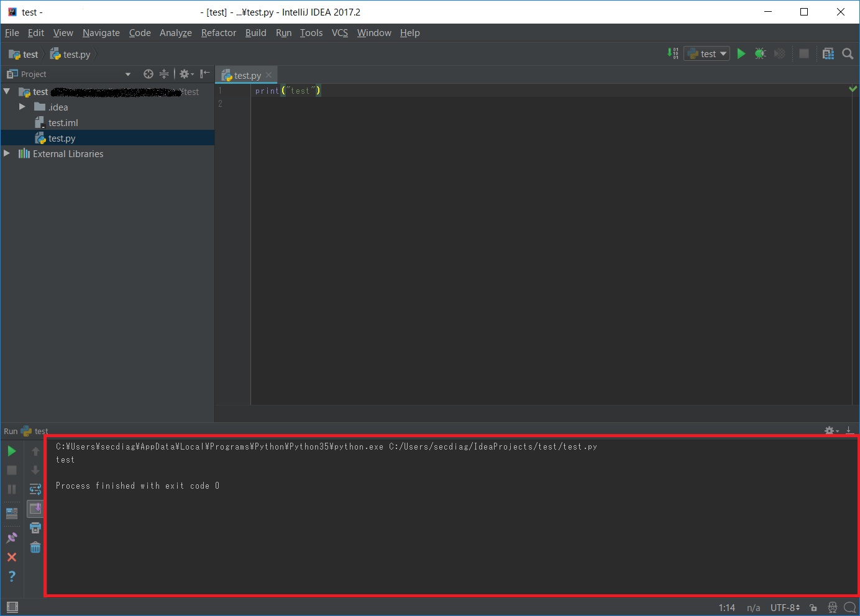Select test.iml in project tree
Image resolution: width=860 pixels, height=616 pixels.
click(63, 123)
